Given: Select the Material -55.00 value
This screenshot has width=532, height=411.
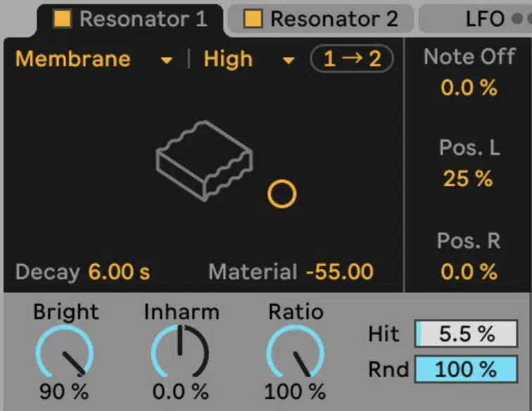Looking at the screenshot, I should (x=339, y=272).
